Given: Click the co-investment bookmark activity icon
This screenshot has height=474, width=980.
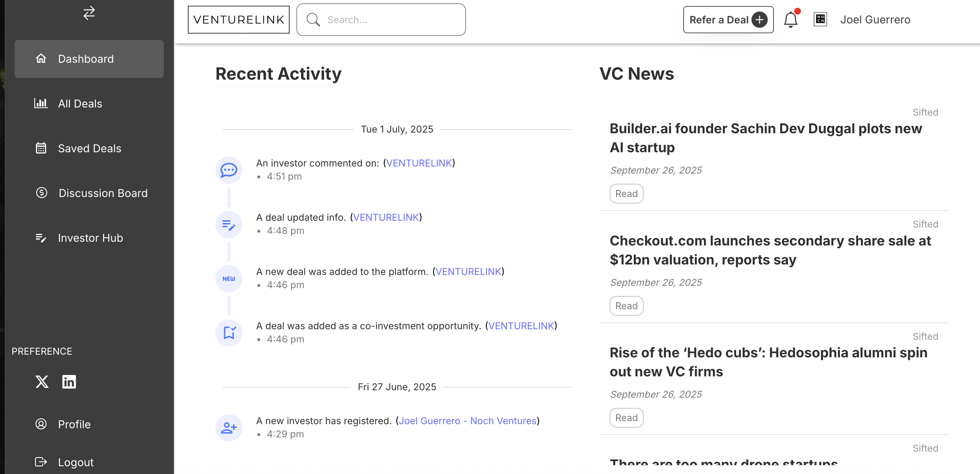Looking at the screenshot, I should click(x=229, y=333).
